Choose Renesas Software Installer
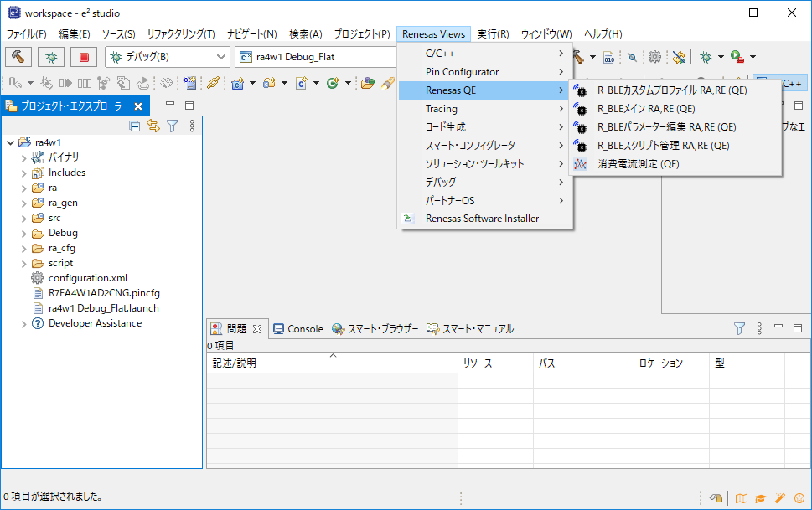Screen dimensions: 812x510 pyautogui.click(x=482, y=219)
